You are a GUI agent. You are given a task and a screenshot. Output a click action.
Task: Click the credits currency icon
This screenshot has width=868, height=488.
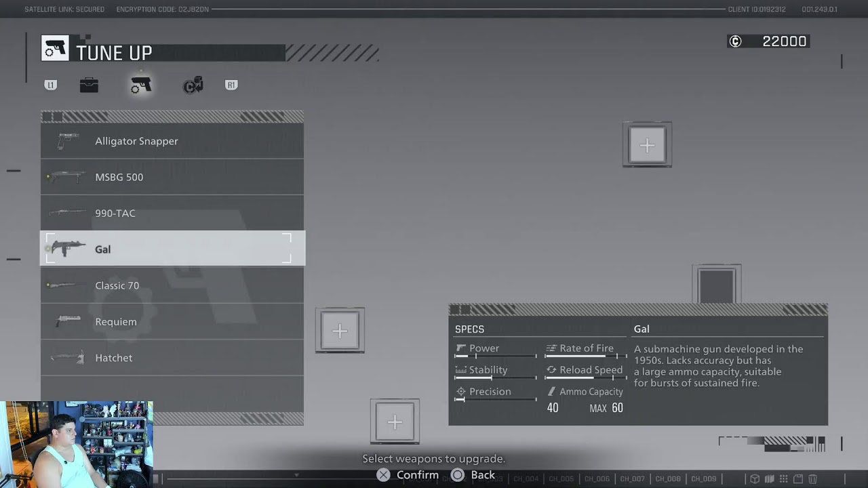tap(735, 41)
